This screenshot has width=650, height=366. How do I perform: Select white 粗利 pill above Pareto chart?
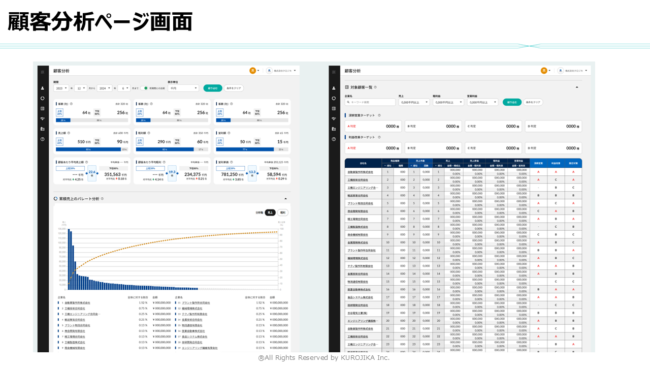283,213
